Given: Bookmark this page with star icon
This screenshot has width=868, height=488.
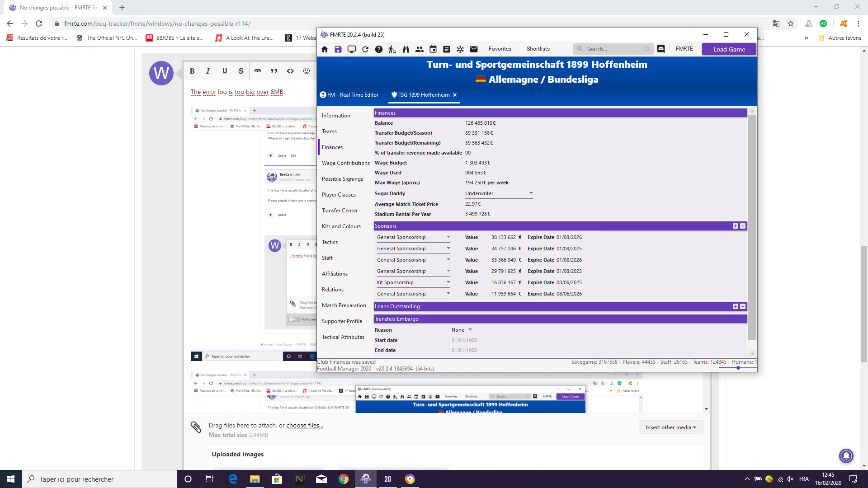Looking at the screenshot, I should [x=791, y=23].
